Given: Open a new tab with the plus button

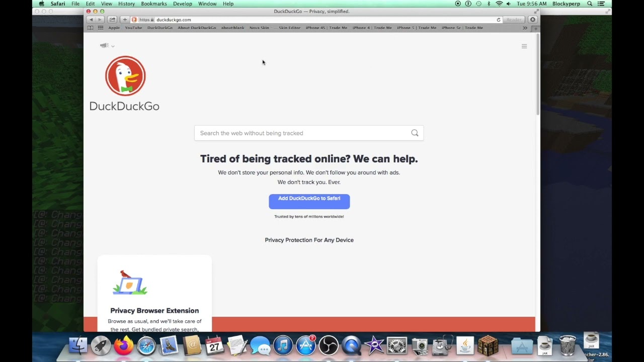Looking at the screenshot, I should 535,28.
